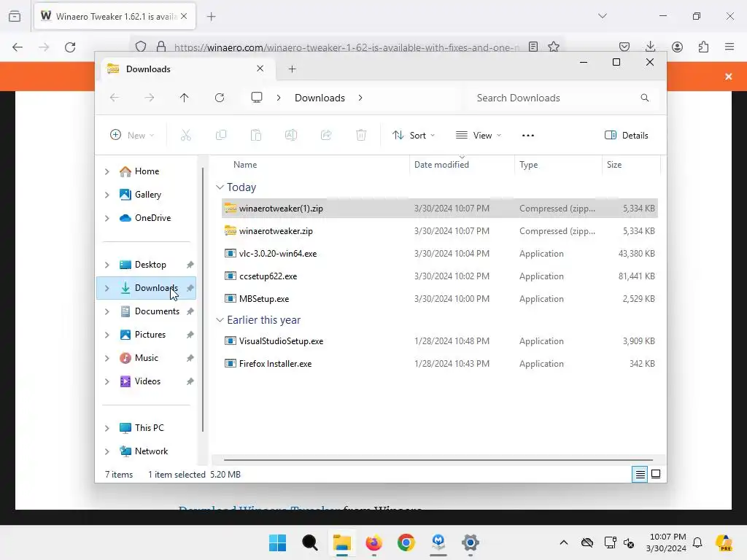Expand breadcrumb chevron after Downloads
The image size is (747, 560).
coord(360,98)
